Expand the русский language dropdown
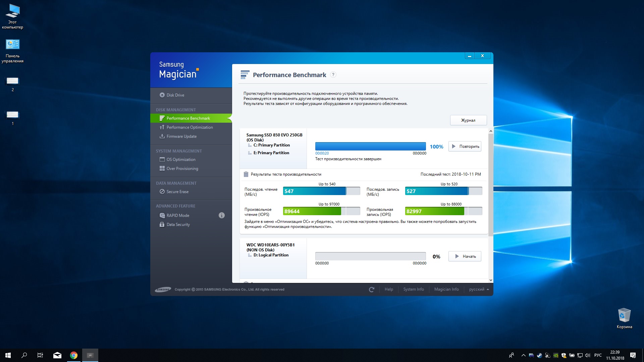This screenshot has width=644, height=362. point(479,289)
